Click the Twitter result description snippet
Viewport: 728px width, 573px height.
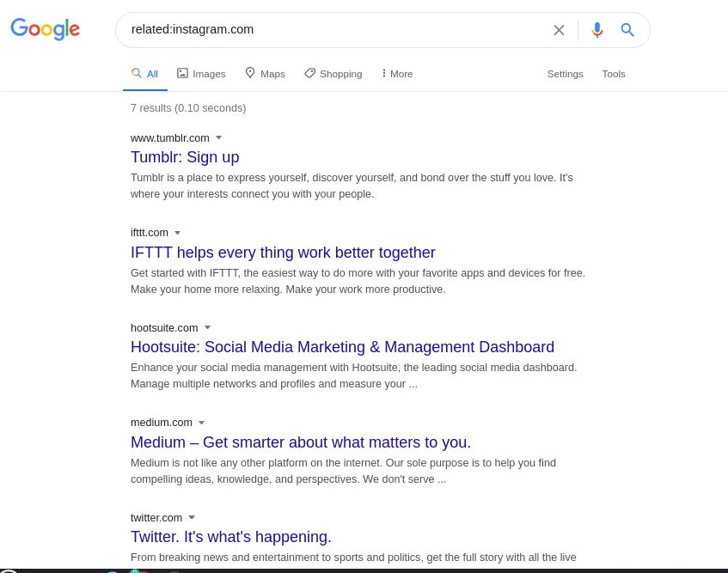pos(353,558)
